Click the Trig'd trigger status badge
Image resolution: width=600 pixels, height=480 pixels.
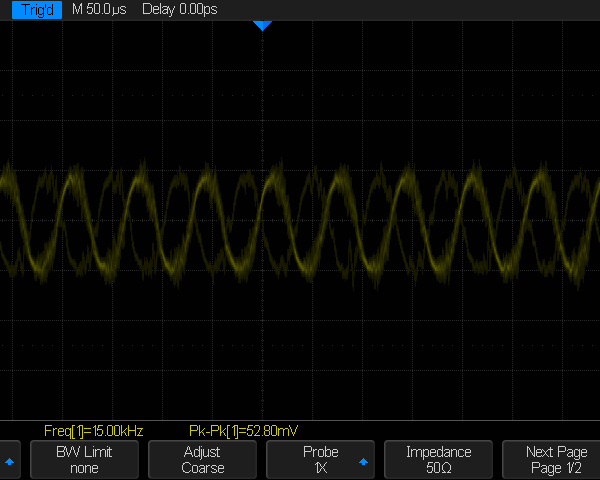pyautogui.click(x=32, y=9)
